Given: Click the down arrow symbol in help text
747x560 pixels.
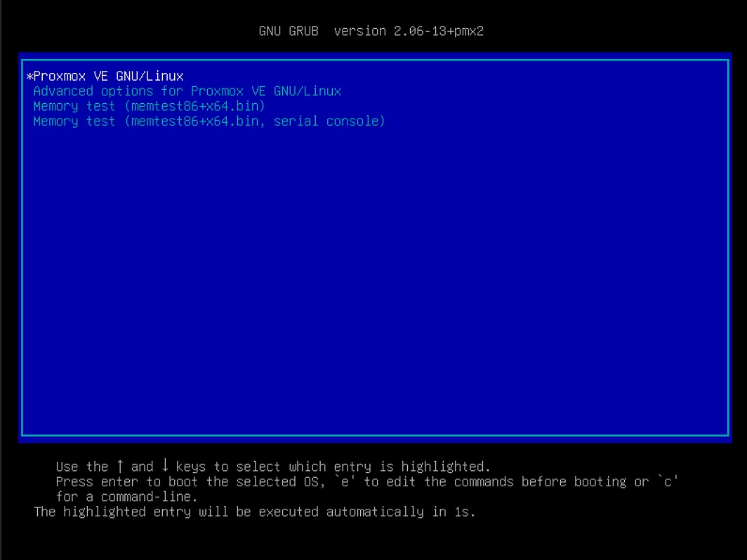Looking at the screenshot, I should click(x=165, y=466).
